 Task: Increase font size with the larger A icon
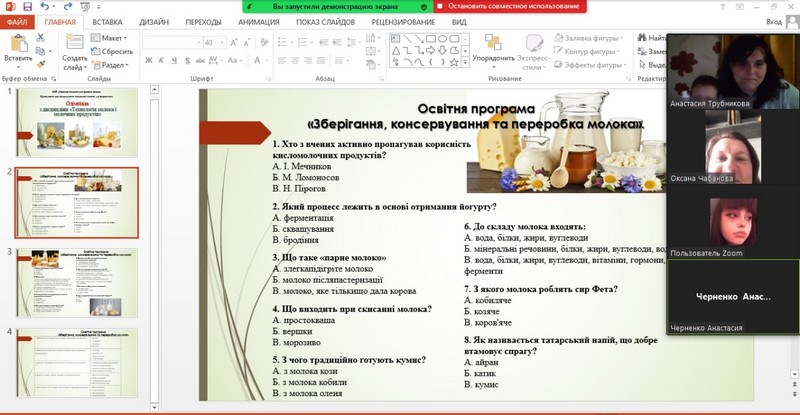234,43
